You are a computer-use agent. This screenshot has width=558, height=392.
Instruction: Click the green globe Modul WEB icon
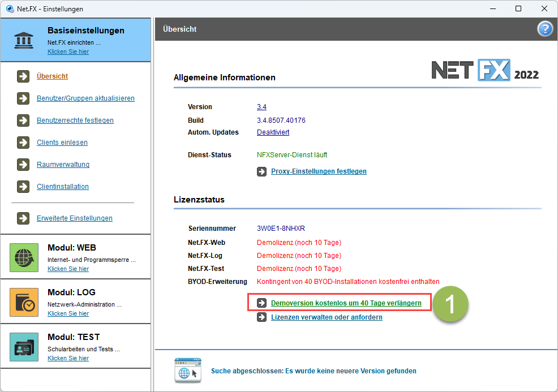24,257
